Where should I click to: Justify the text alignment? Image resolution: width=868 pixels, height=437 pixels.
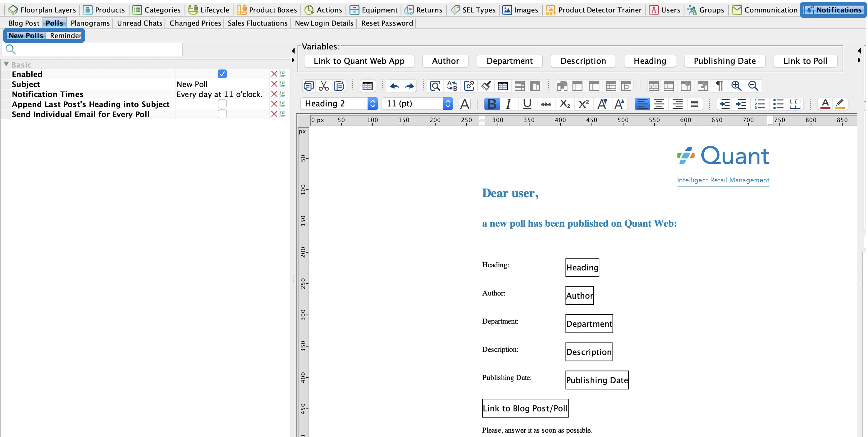point(694,104)
